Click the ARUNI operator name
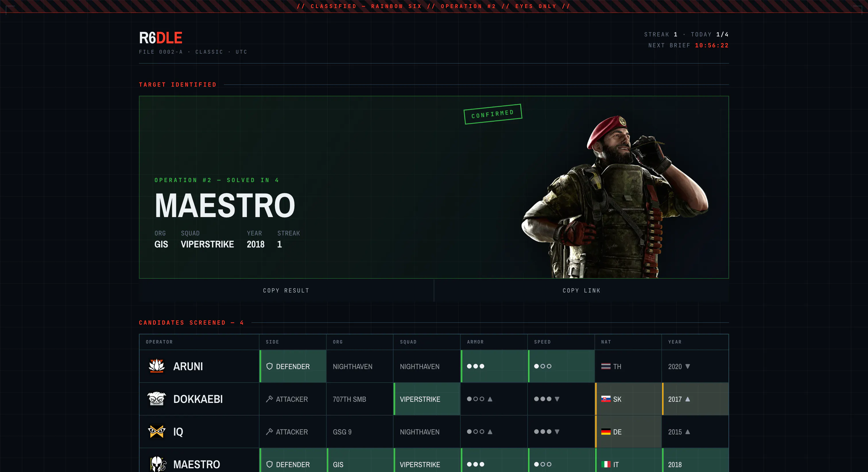 tap(188, 366)
